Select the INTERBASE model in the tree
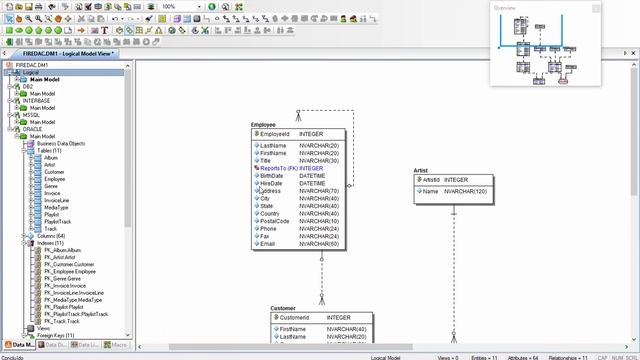 [x=36, y=100]
